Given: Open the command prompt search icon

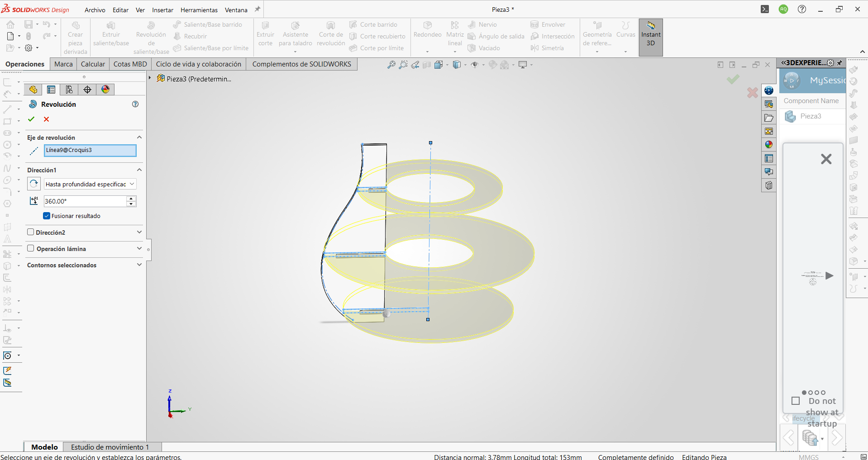Looking at the screenshot, I should tap(765, 9).
